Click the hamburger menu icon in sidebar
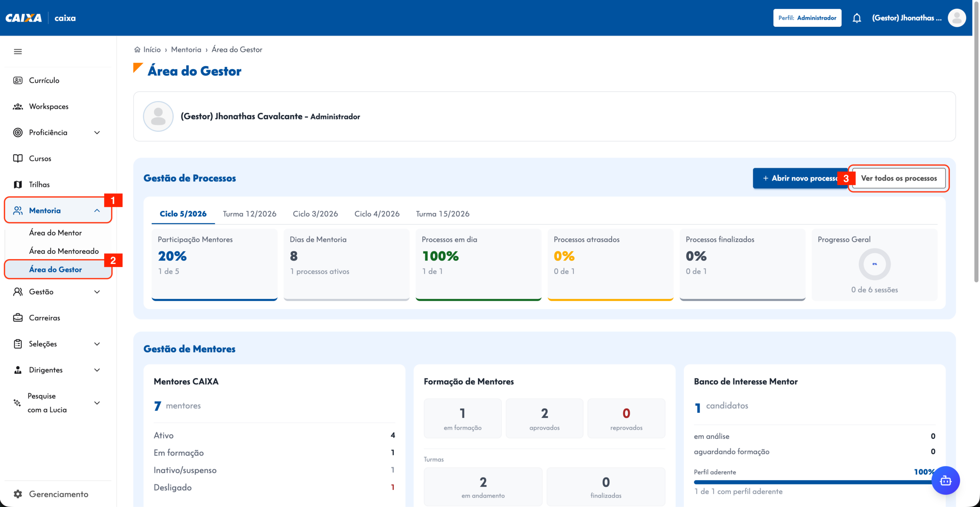The height and width of the screenshot is (507, 980). coord(18,52)
